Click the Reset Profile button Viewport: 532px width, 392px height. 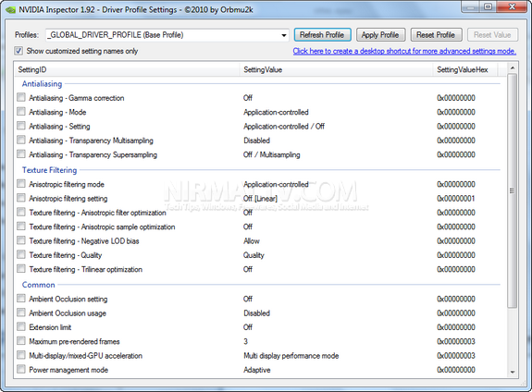[x=436, y=35]
